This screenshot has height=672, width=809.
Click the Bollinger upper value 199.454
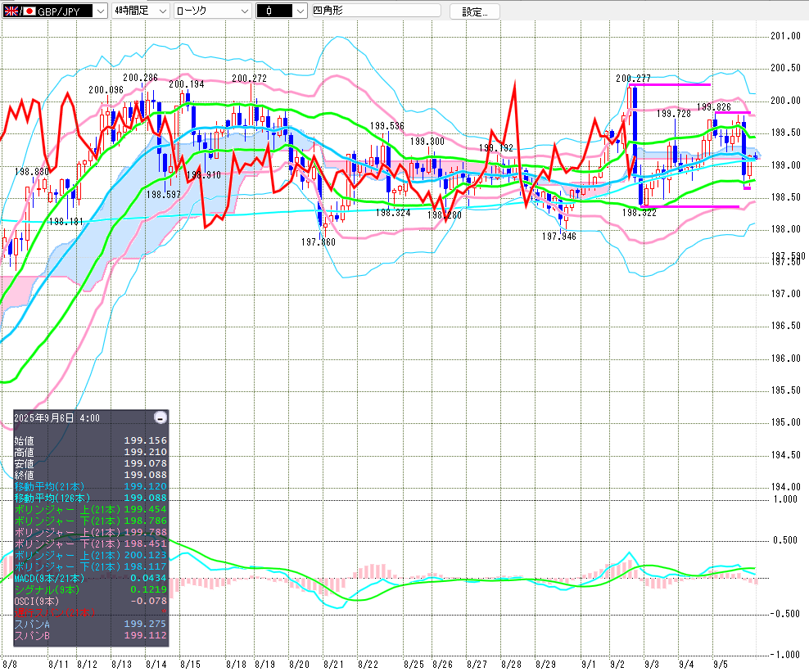146,509
